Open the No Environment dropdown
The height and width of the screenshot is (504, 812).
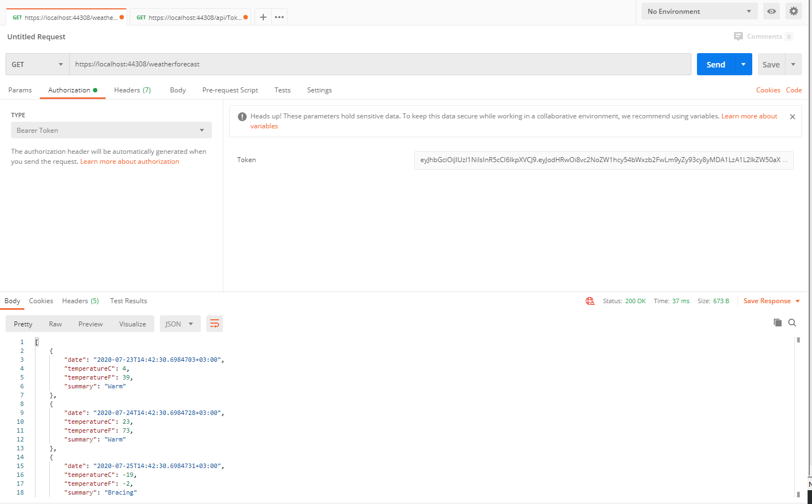[700, 11]
